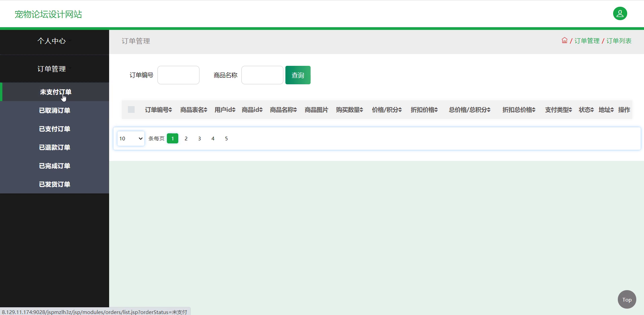
Task: Click the 操作 column header
Action: coord(624,109)
